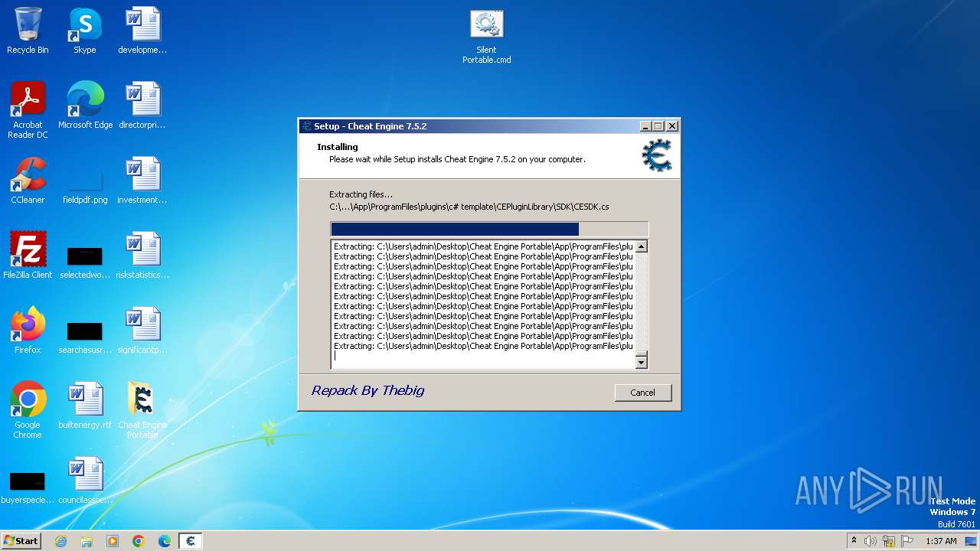Click the 'Extracting files...' status label
Viewport: 980px width, 551px height.
(x=361, y=194)
